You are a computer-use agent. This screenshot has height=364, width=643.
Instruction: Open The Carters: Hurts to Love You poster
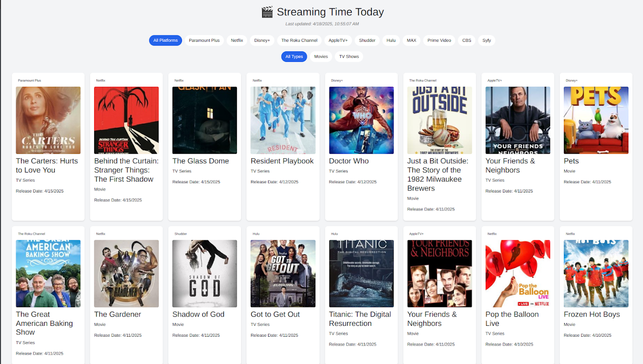(48, 121)
